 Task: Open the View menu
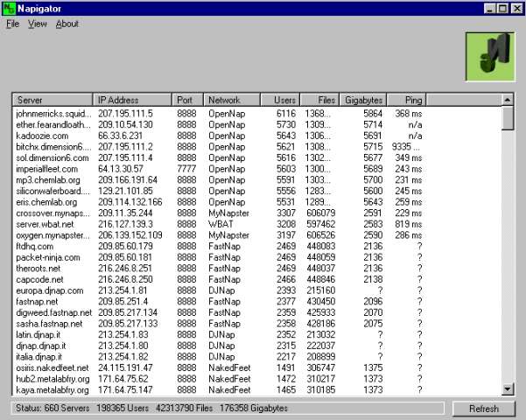tap(38, 24)
